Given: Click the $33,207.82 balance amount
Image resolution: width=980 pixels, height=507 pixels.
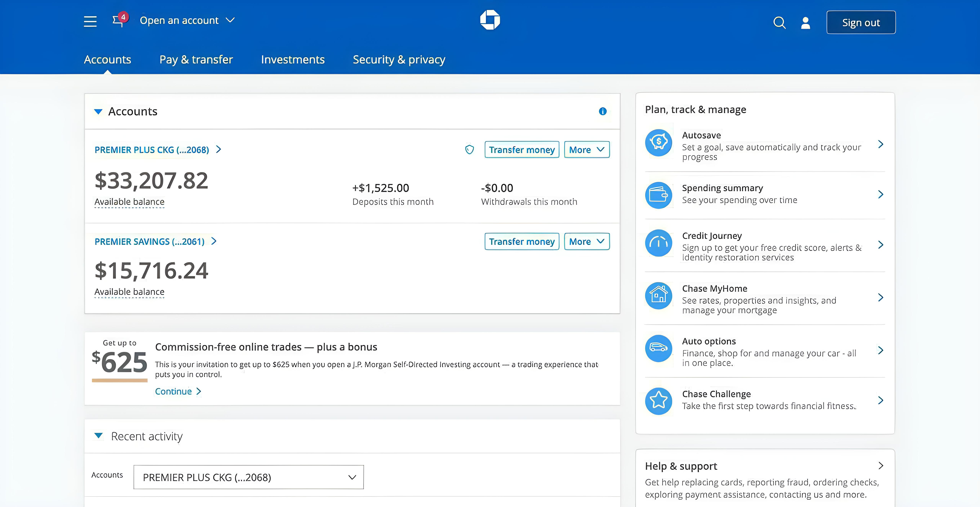Looking at the screenshot, I should click(x=151, y=180).
